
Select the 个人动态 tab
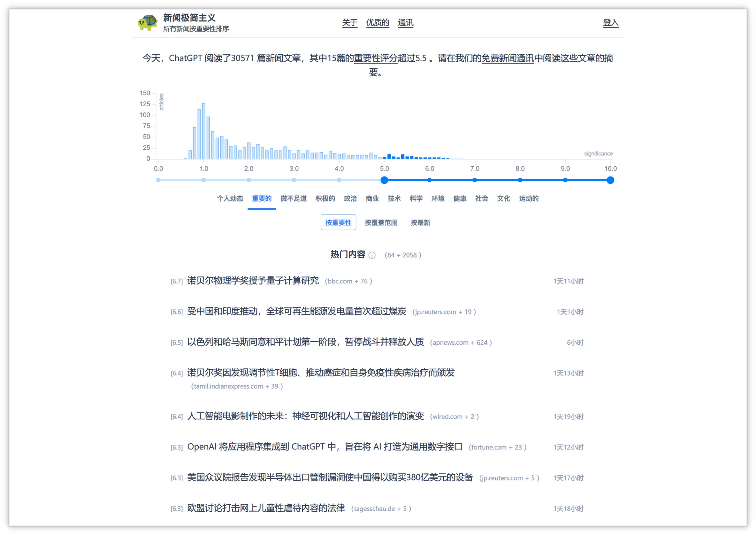tap(230, 199)
